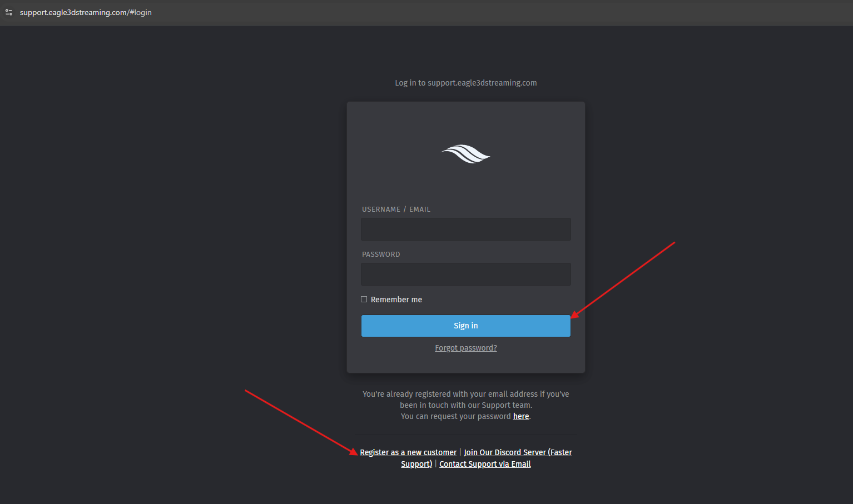The height and width of the screenshot is (504, 853).
Task: Open Contact Support via Email link
Action: (x=485, y=464)
